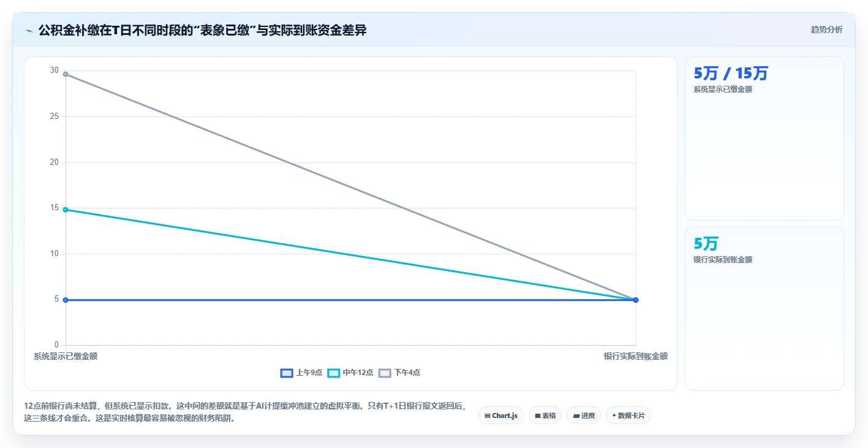Toggle the 下午4点 legend item
This screenshot has height=448, width=868.
(x=399, y=373)
